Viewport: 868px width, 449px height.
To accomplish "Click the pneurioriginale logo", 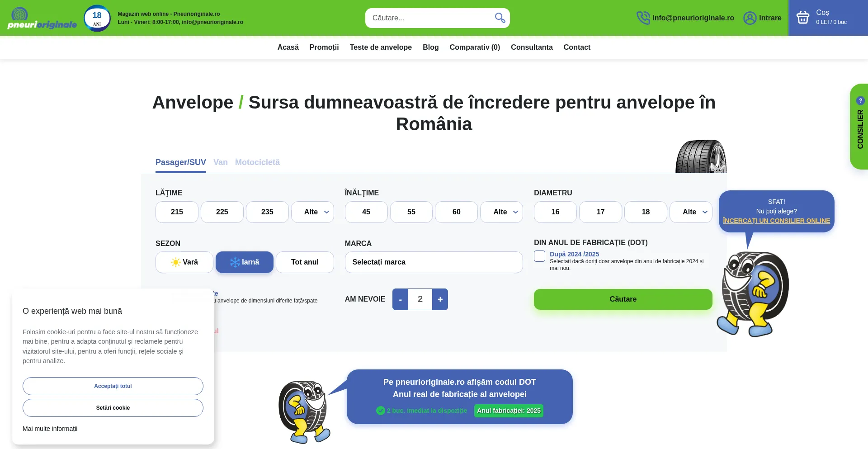I will tap(42, 19).
